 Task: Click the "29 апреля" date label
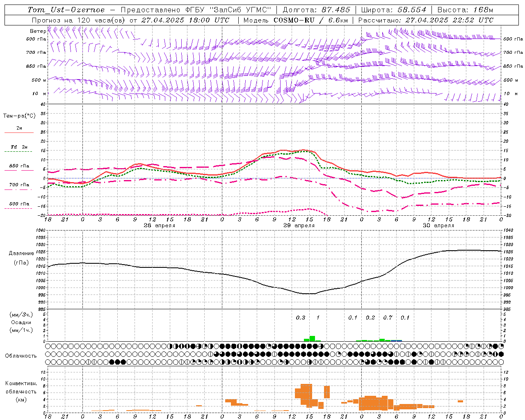(299, 226)
